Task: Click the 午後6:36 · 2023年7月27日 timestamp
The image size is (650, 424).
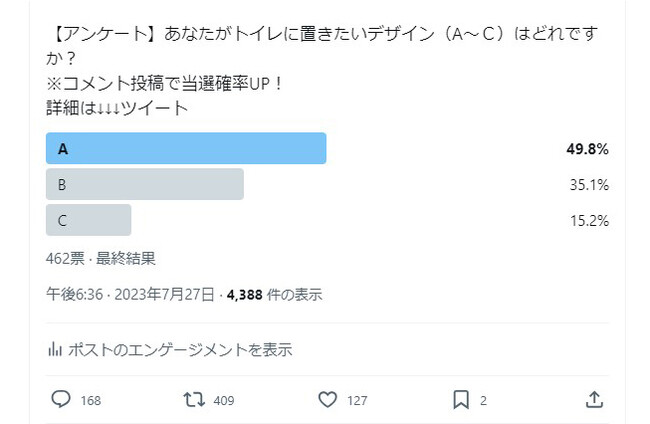Action: pos(130,295)
